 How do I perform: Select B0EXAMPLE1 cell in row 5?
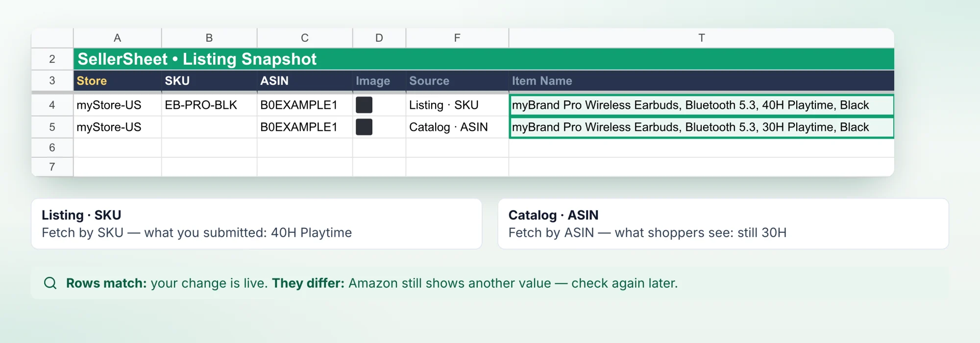tap(305, 127)
